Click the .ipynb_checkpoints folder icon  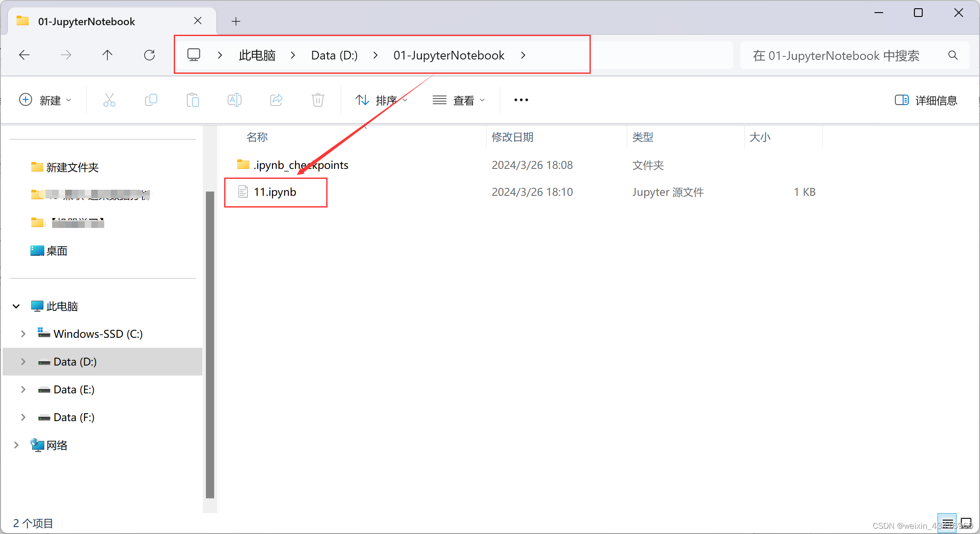(243, 164)
